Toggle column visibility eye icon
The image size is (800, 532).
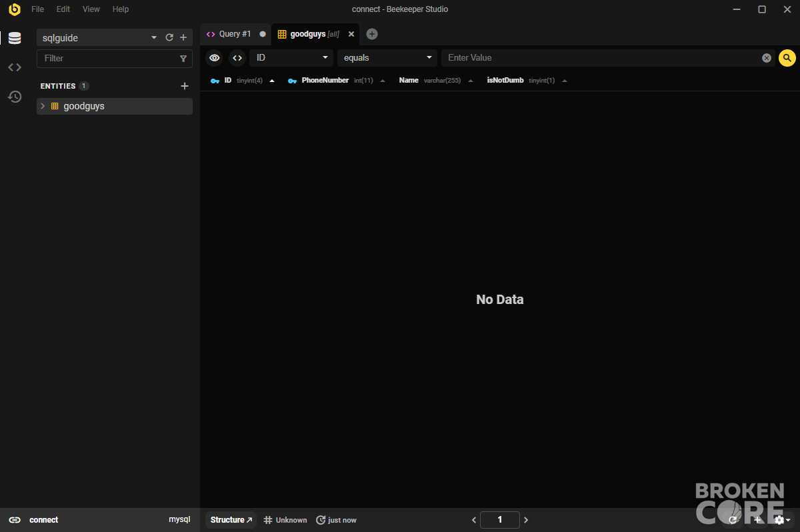[214, 58]
